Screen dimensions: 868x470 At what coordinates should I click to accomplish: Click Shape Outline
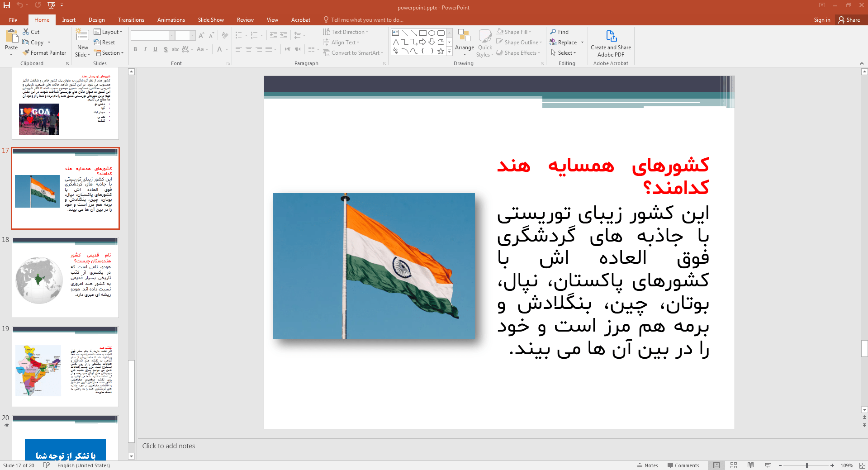pos(519,43)
